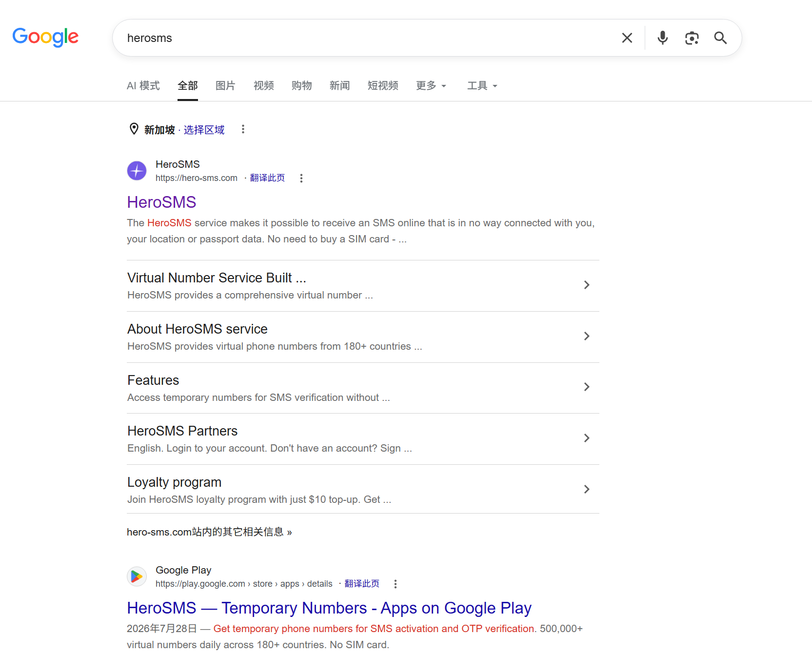Click the 选择区域 link
Viewport: 812px width, 655px height.
click(204, 130)
